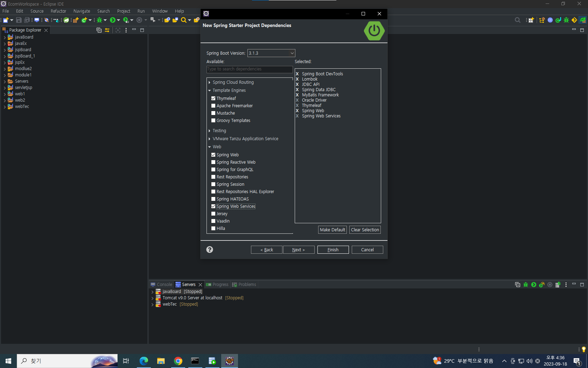The width and height of the screenshot is (588, 368).
Task: Open File Explorer from taskbar
Action: [161, 361]
